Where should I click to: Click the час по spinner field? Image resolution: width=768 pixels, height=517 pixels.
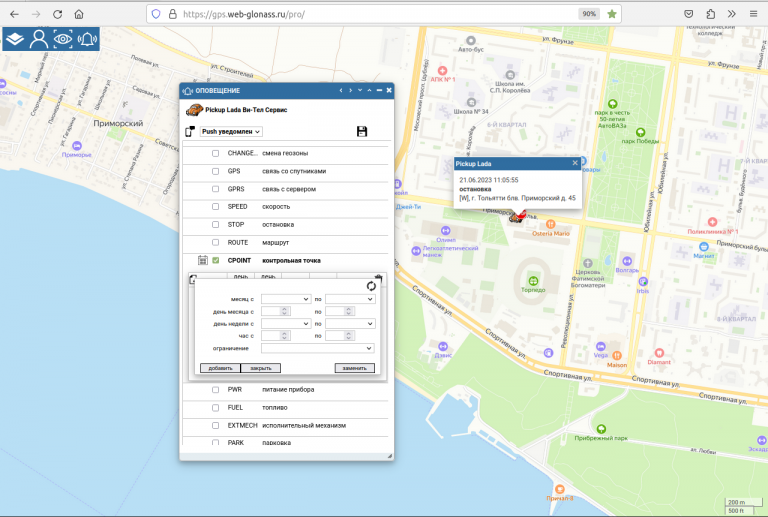(x=340, y=336)
